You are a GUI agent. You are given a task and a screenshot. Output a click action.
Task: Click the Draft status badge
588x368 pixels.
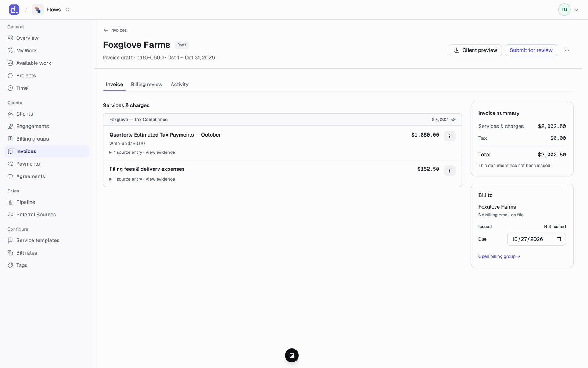point(182,45)
